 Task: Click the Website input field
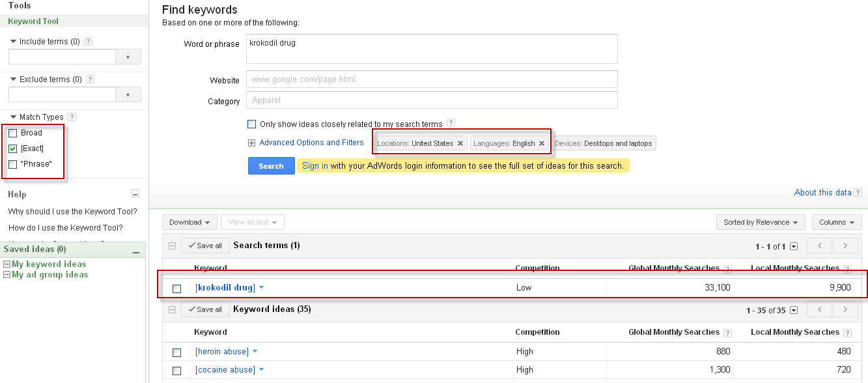tap(431, 79)
